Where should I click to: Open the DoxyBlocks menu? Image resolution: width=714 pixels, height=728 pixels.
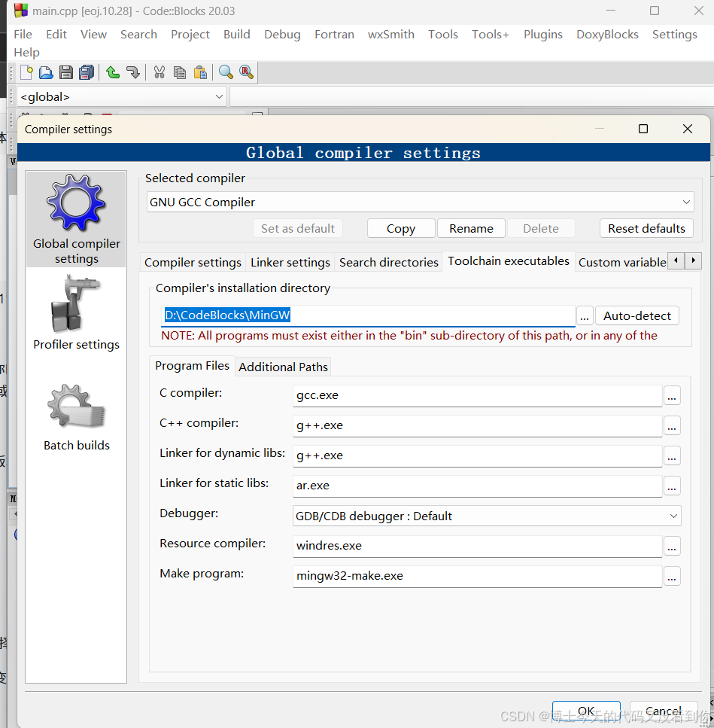coord(607,35)
